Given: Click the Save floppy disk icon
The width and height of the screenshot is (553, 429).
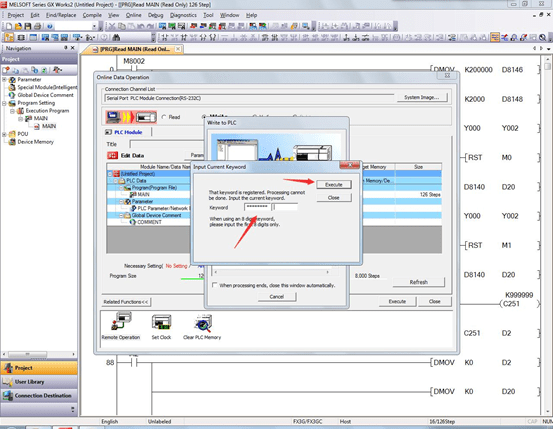Looking at the screenshot, I should point(28,26).
